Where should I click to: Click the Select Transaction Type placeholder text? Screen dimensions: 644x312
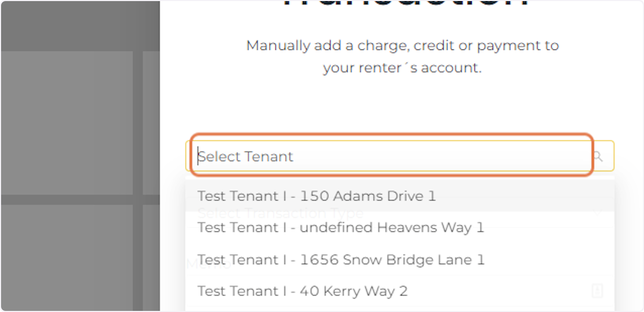click(x=280, y=213)
